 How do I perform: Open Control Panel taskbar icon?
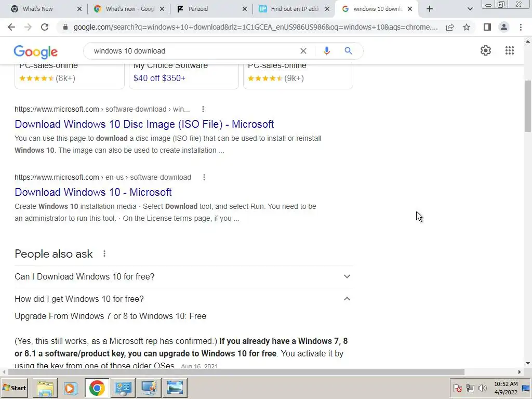(x=123, y=388)
